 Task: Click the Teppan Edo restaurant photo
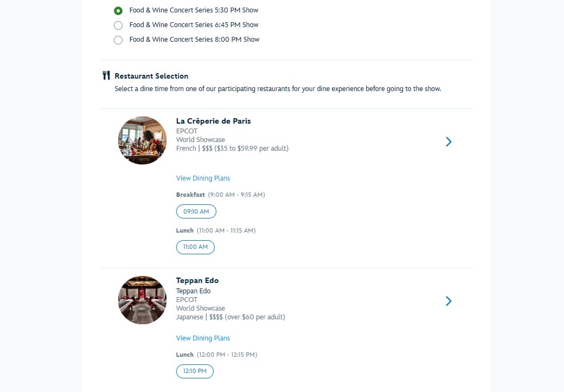pos(142,300)
